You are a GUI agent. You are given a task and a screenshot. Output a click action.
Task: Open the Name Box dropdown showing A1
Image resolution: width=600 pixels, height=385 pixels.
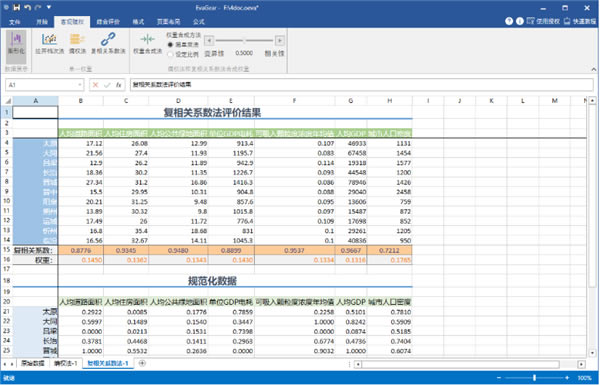(x=80, y=85)
